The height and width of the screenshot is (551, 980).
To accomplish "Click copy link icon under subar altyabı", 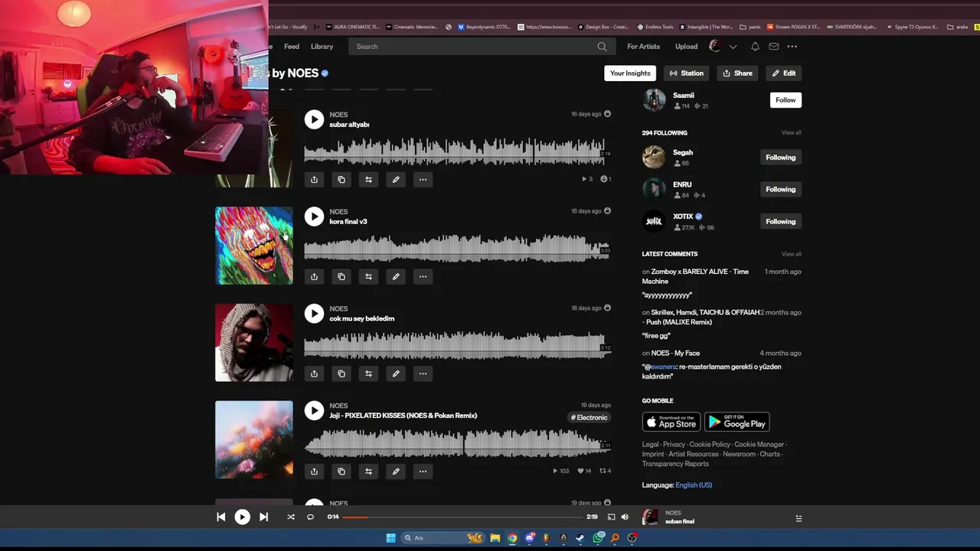I will [341, 180].
